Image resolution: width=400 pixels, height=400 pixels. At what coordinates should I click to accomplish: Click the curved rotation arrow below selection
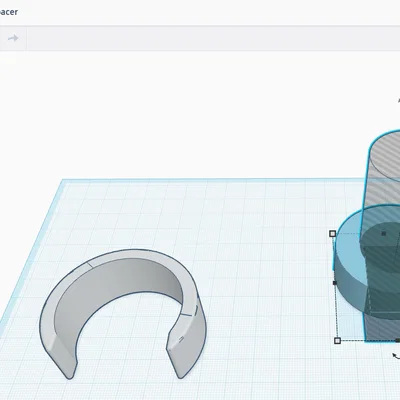coord(396,356)
